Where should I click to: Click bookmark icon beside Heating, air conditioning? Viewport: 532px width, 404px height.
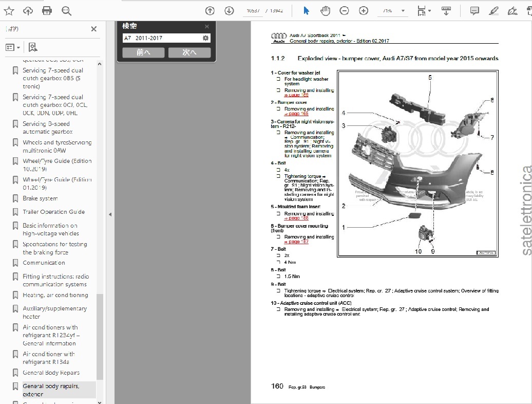(x=15, y=295)
